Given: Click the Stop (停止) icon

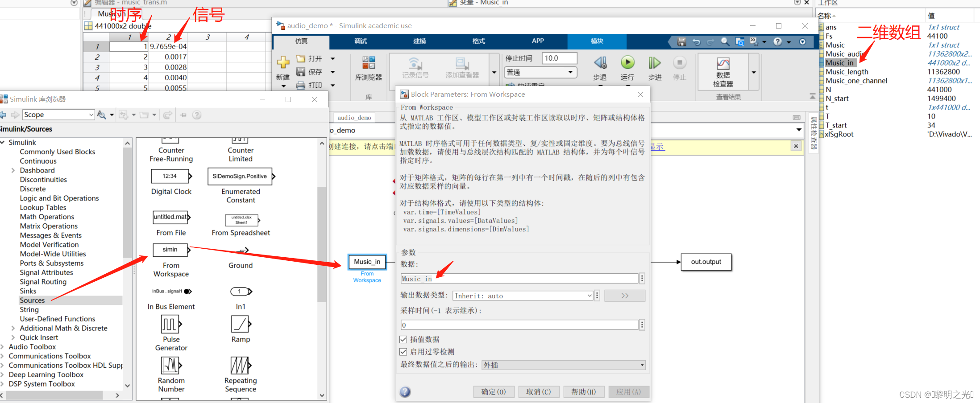Looking at the screenshot, I should click(679, 63).
